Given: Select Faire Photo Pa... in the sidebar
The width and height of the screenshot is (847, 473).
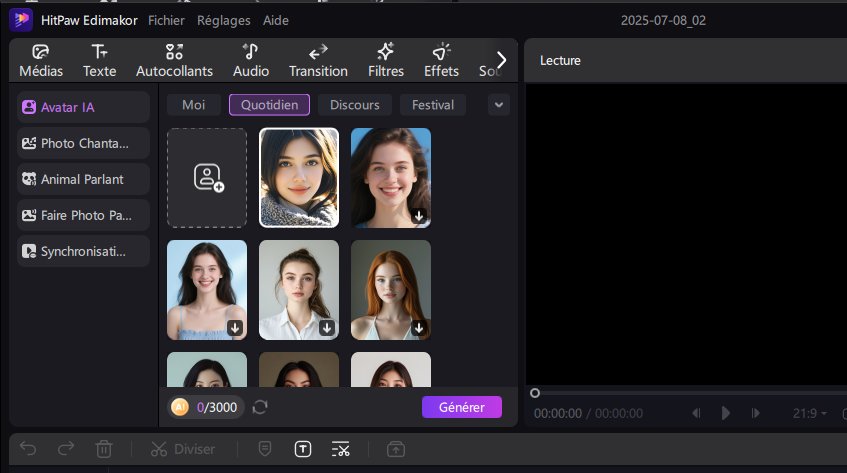Looking at the screenshot, I should (x=83, y=215).
